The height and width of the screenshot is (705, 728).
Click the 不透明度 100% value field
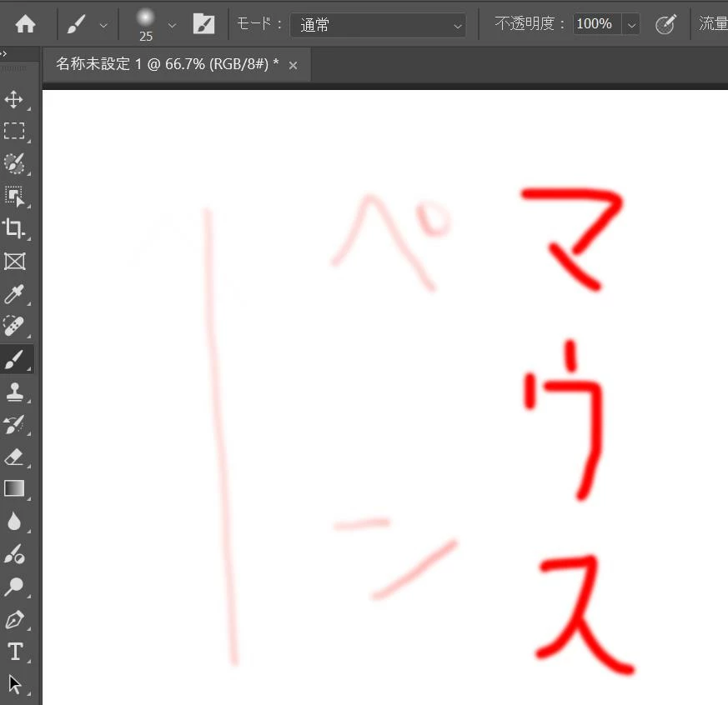coord(596,23)
